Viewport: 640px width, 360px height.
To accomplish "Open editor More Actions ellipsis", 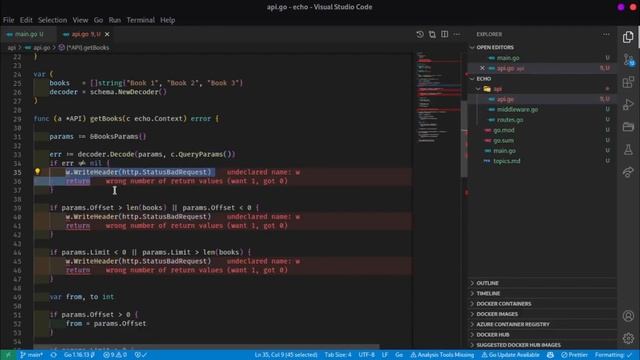I will click(x=457, y=34).
